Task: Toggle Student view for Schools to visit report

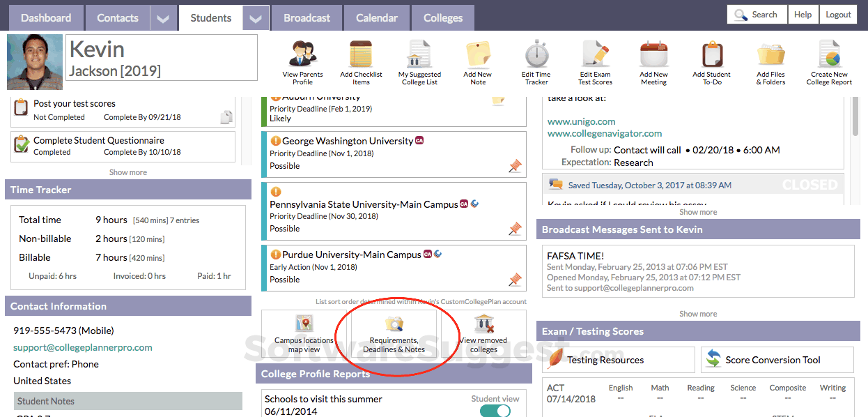Action: [495, 412]
